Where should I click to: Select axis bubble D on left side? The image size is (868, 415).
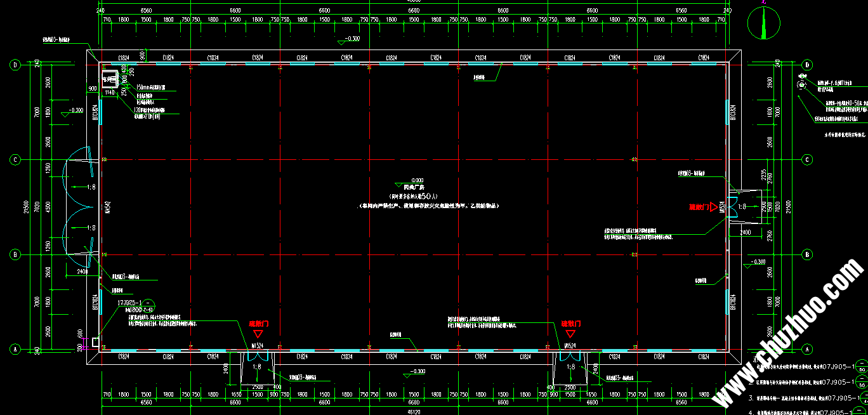tap(15, 65)
